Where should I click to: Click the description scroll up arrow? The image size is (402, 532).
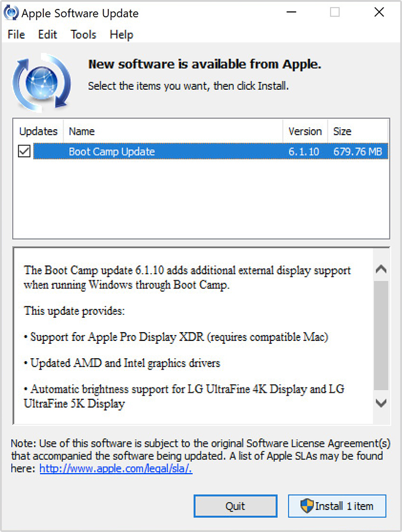point(381,269)
